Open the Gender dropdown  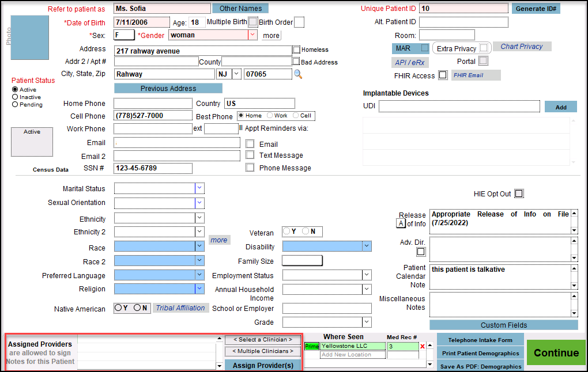coord(252,35)
